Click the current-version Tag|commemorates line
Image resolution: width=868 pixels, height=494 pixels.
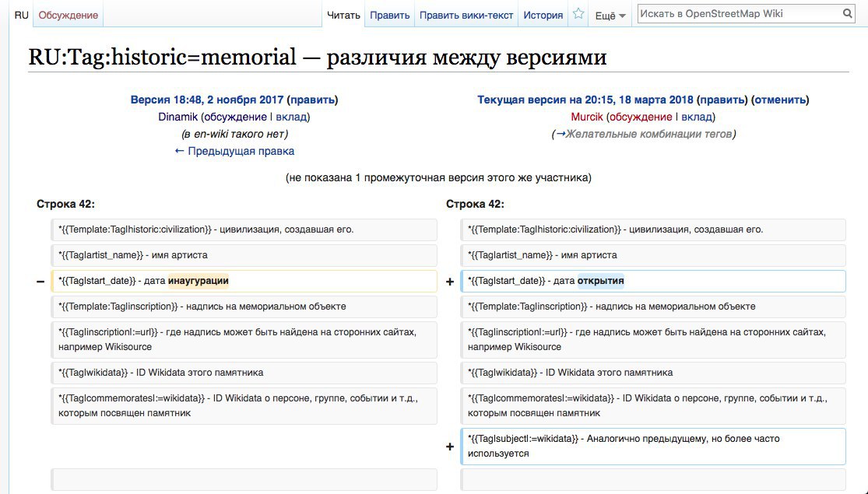click(652, 405)
